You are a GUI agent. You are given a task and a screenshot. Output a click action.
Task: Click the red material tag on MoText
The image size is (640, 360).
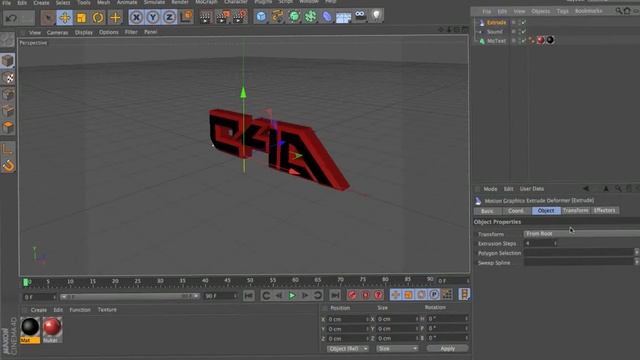(x=540, y=40)
